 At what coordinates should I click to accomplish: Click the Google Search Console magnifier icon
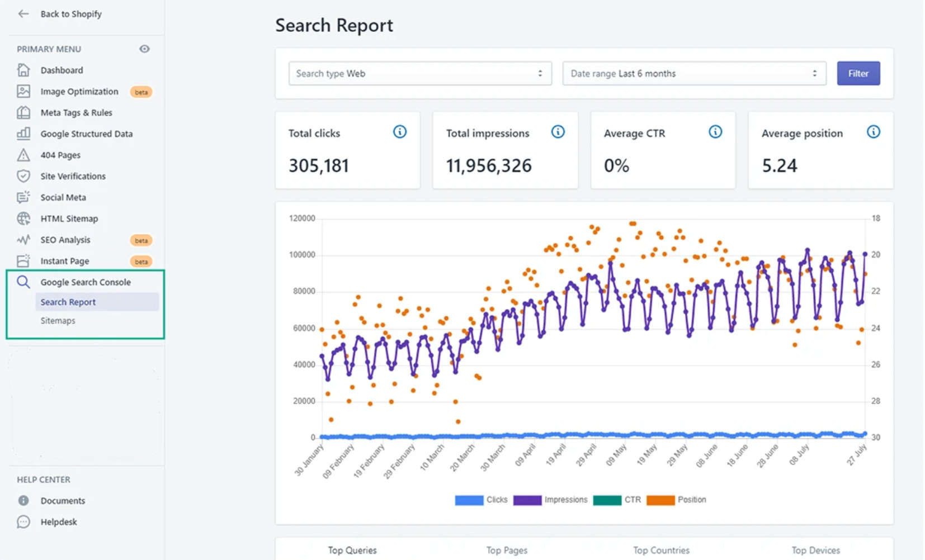point(23,282)
